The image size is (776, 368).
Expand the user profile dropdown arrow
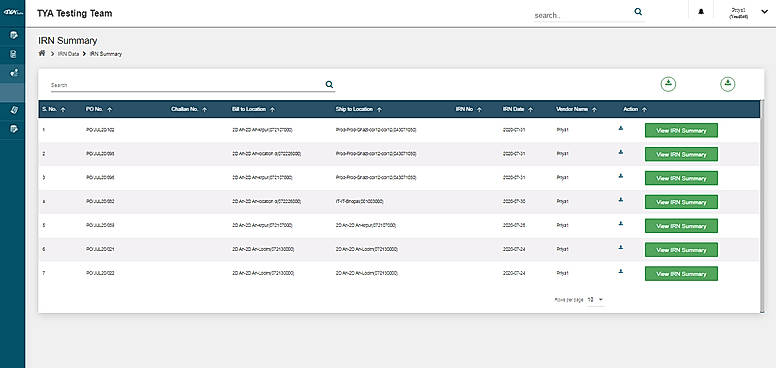click(765, 12)
